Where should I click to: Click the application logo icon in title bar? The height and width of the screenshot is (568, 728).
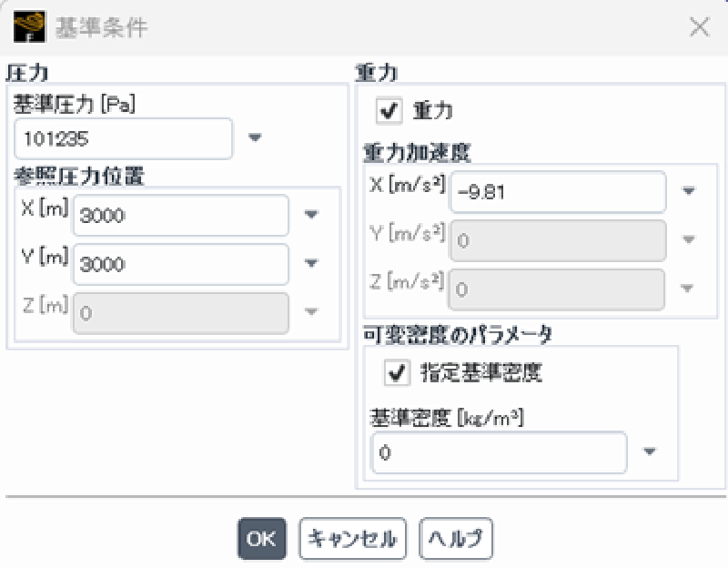[30, 27]
